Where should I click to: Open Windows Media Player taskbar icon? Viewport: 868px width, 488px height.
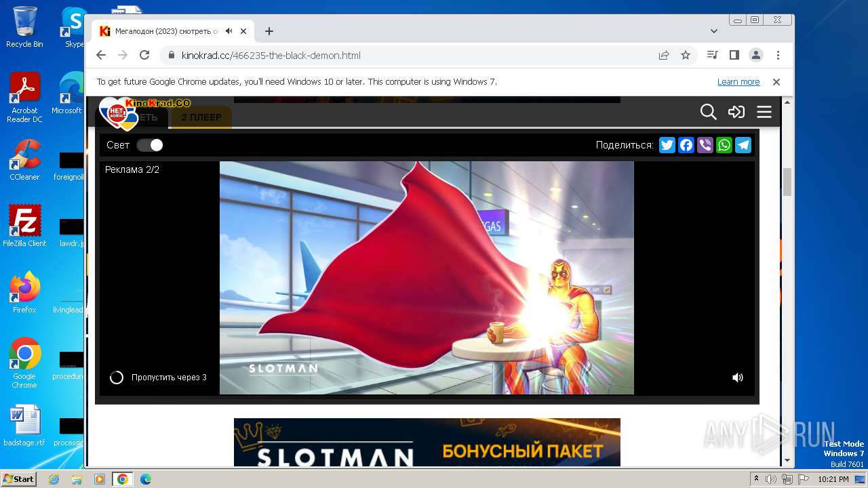(100, 479)
